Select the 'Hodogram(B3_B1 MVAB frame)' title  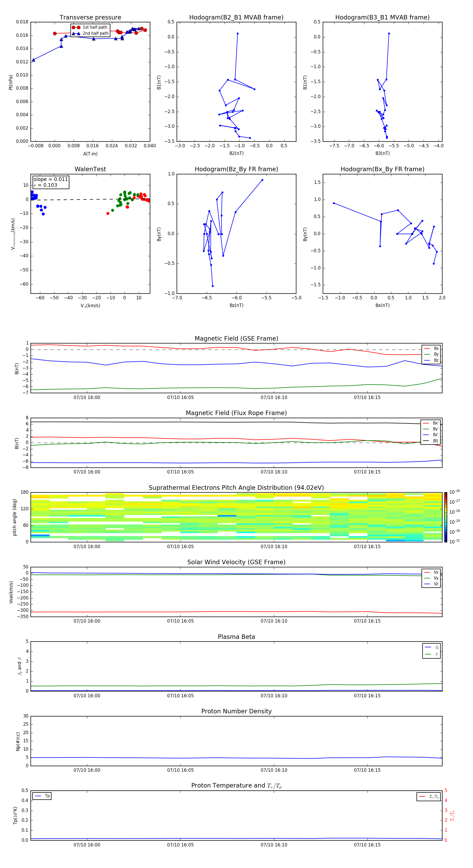coord(382,17)
